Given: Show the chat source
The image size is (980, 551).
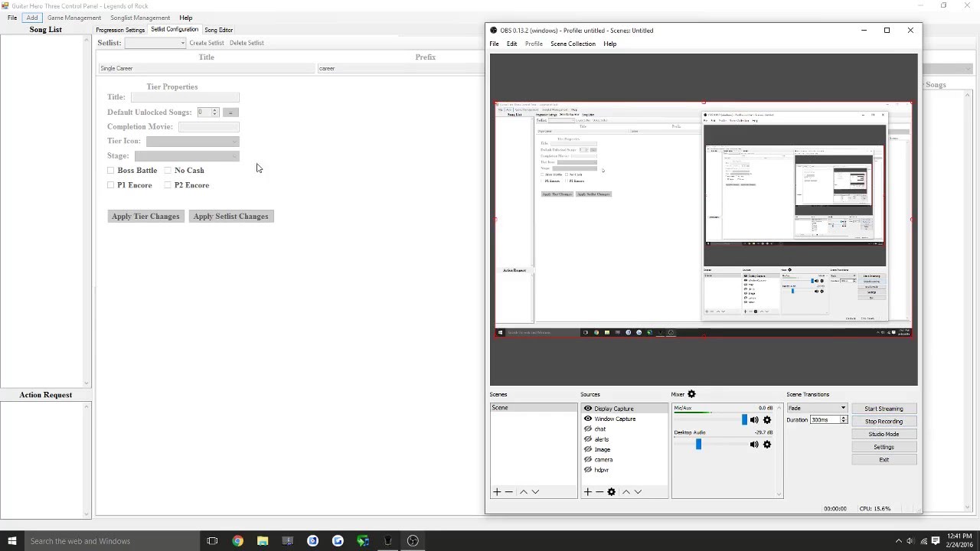Looking at the screenshot, I should point(588,429).
